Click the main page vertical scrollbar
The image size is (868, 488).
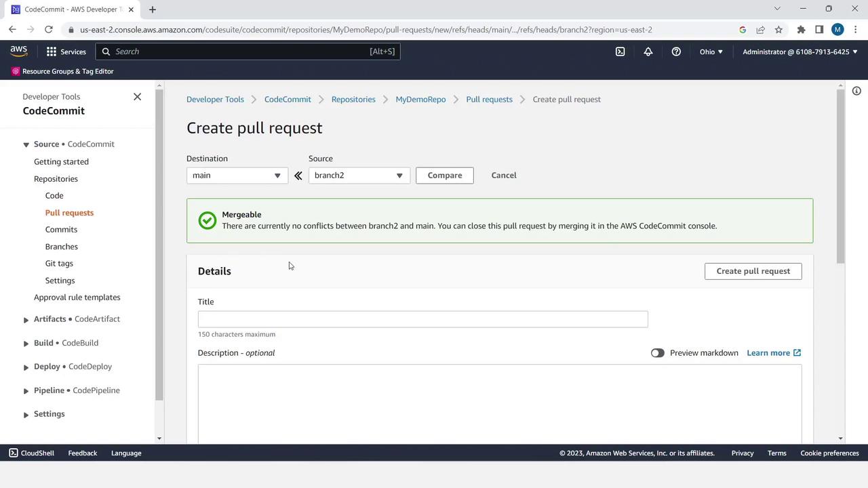click(x=841, y=176)
